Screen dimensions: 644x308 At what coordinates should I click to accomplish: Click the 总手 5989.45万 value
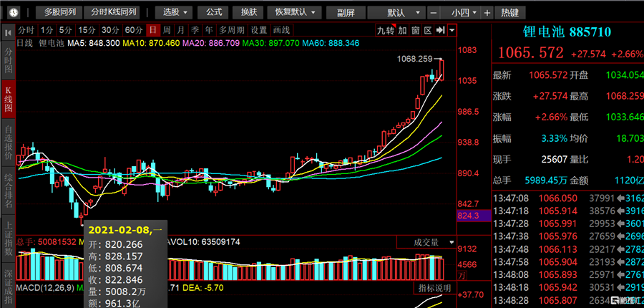[x=545, y=180]
